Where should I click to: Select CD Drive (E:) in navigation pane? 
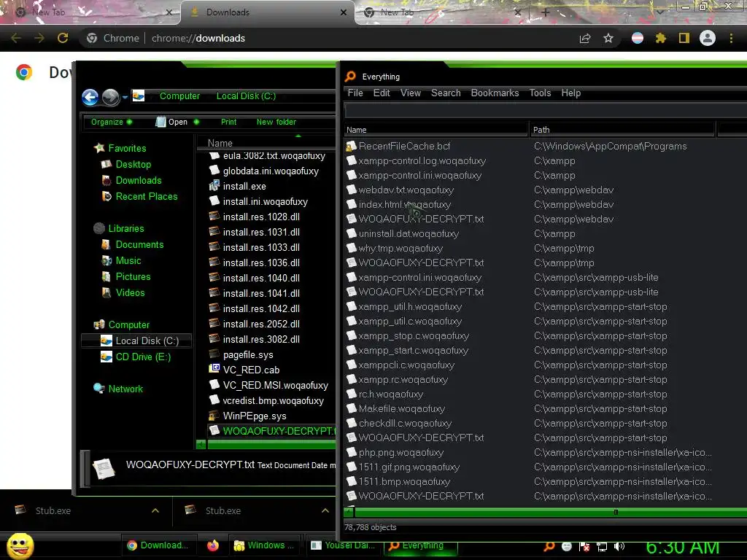tap(136, 357)
